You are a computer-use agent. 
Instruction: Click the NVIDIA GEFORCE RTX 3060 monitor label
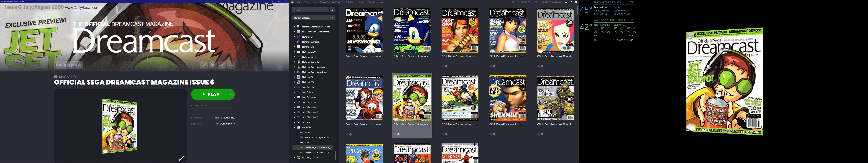(608, 2)
